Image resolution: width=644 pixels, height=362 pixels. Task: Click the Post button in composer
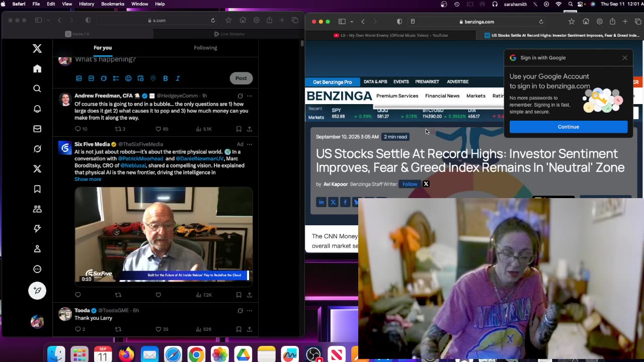pyautogui.click(x=241, y=78)
